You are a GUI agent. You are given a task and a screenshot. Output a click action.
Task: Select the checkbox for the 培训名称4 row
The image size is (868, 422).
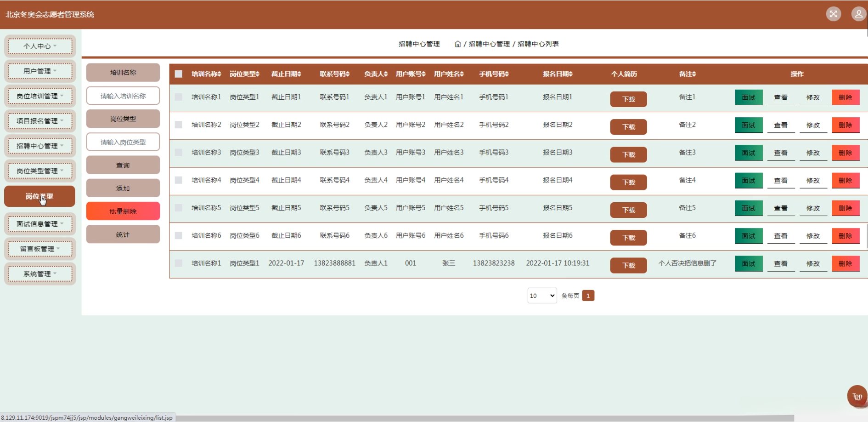pyautogui.click(x=179, y=180)
